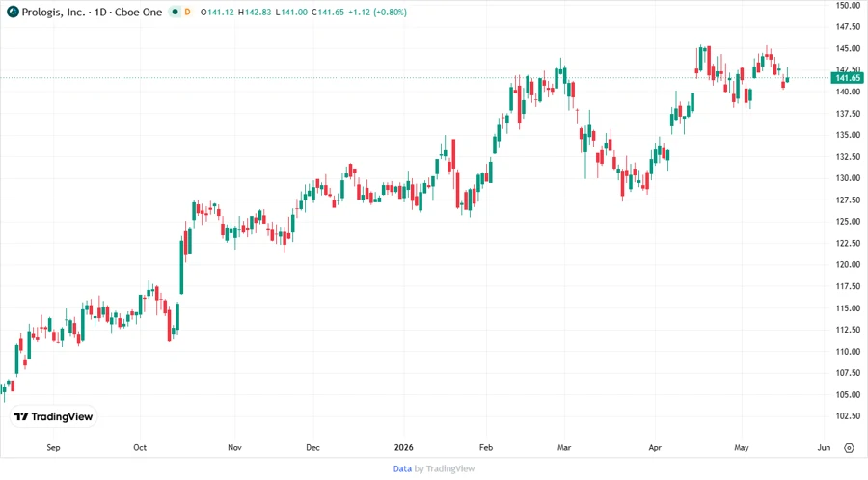Screen dimensions: 868x480
Task: Click the Prologis, Inc. symbol title
Action: click(54, 12)
